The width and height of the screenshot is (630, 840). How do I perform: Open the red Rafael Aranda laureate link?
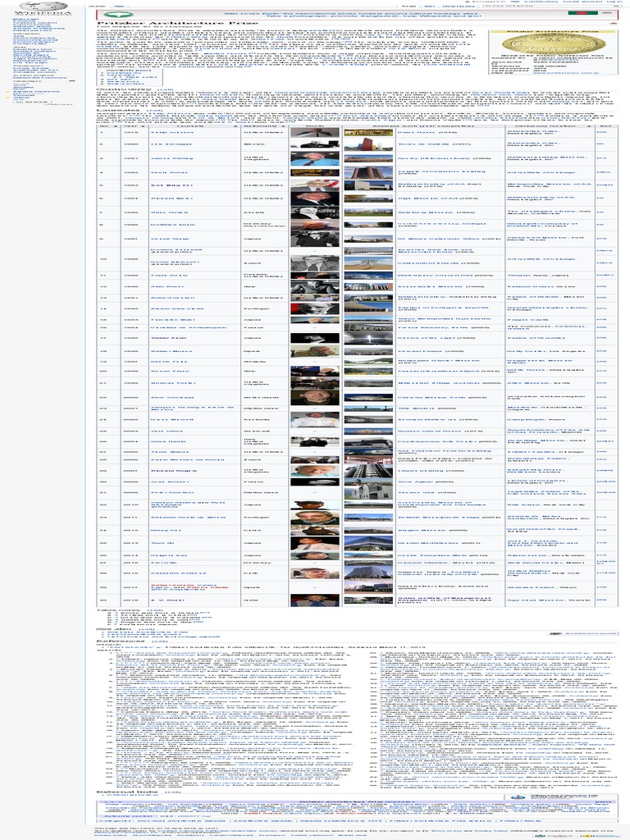point(174,586)
